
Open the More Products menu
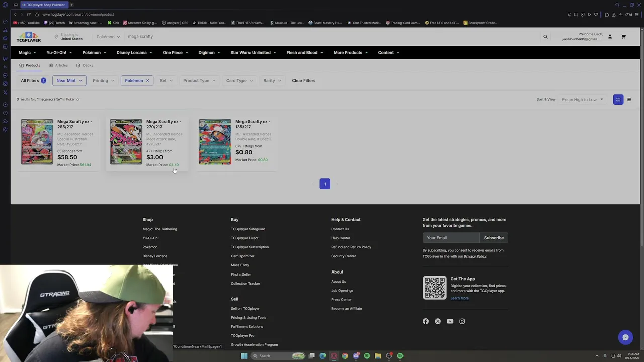pyautogui.click(x=351, y=52)
